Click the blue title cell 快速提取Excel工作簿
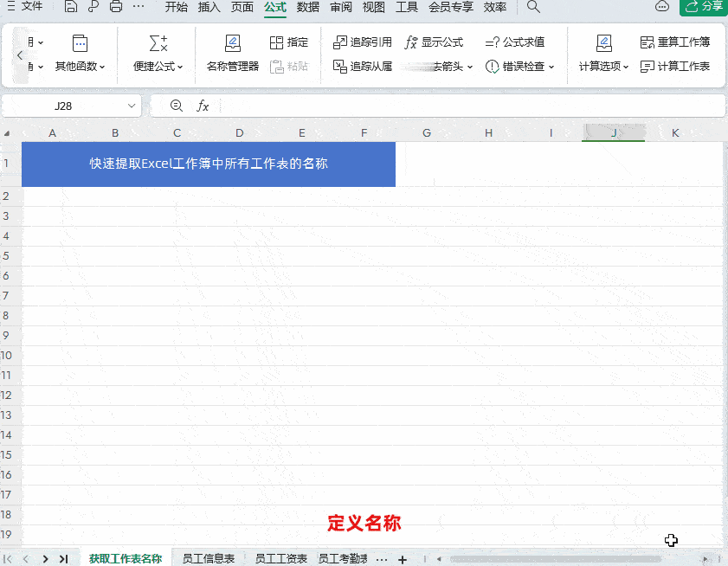The width and height of the screenshot is (728, 566). click(209, 164)
